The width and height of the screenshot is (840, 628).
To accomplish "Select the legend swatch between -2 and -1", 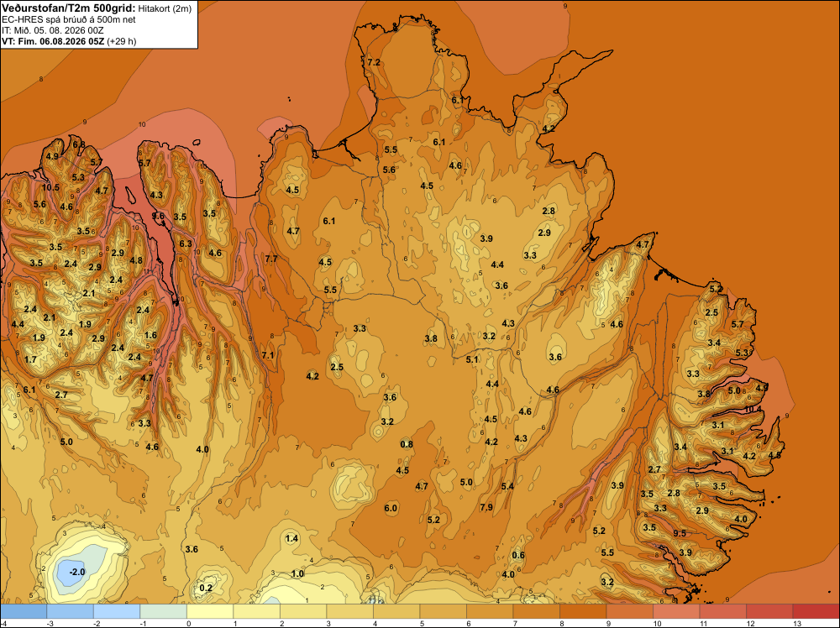I will coord(117,611).
